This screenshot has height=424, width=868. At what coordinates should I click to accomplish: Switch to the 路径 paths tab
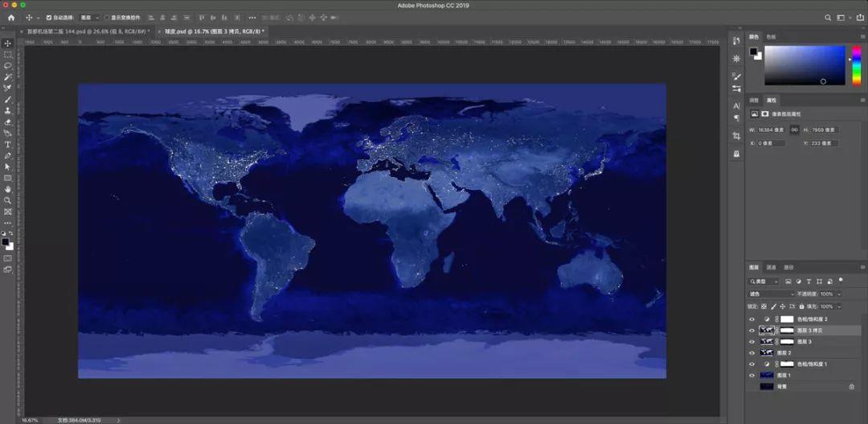click(789, 267)
